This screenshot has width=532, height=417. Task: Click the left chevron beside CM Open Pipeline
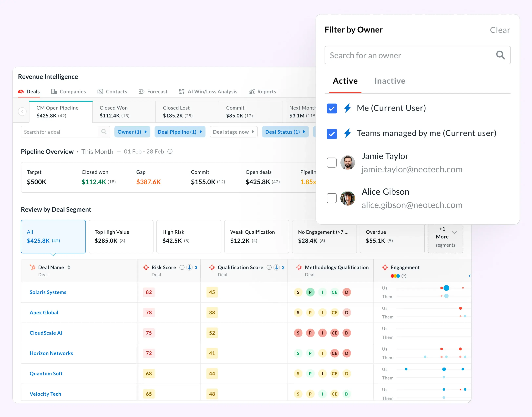click(22, 111)
